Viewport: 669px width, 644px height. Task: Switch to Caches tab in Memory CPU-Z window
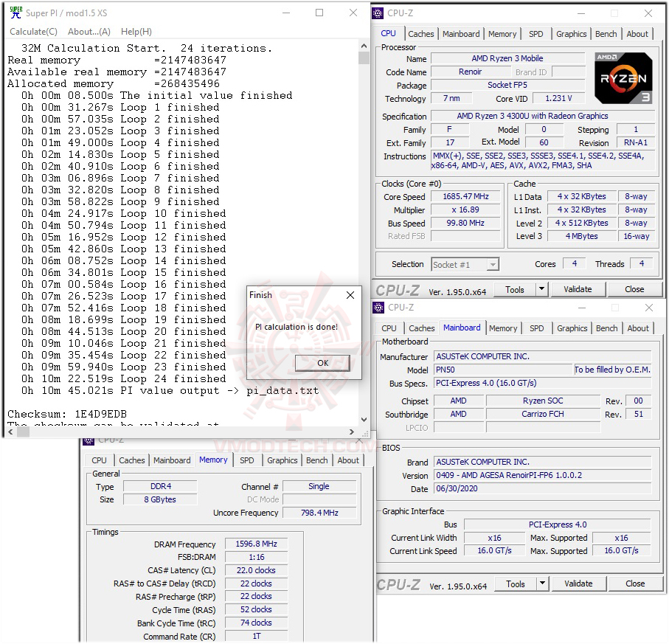[x=132, y=460]
